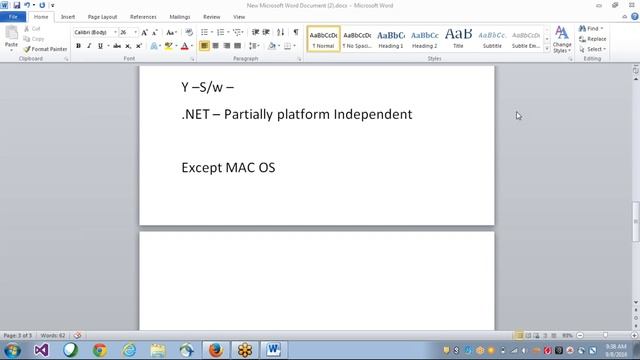
Task: Switch to Mailings tab
Action: point(180,17)
